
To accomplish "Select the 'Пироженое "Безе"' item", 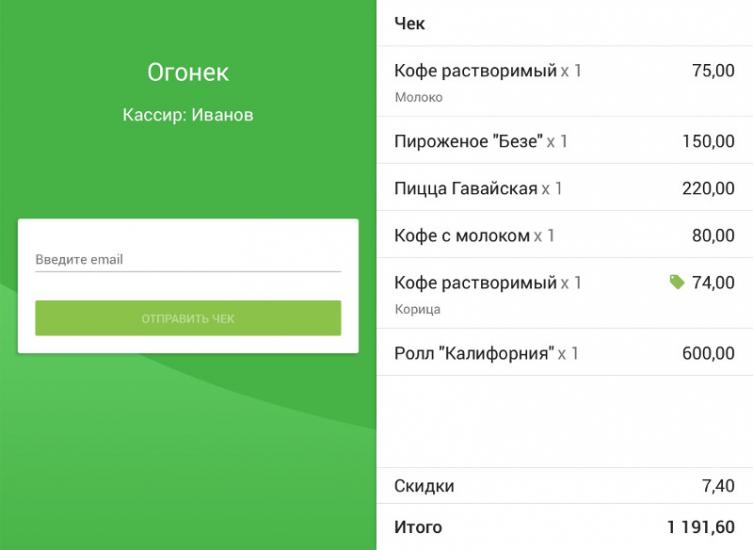I will point(565,141).
